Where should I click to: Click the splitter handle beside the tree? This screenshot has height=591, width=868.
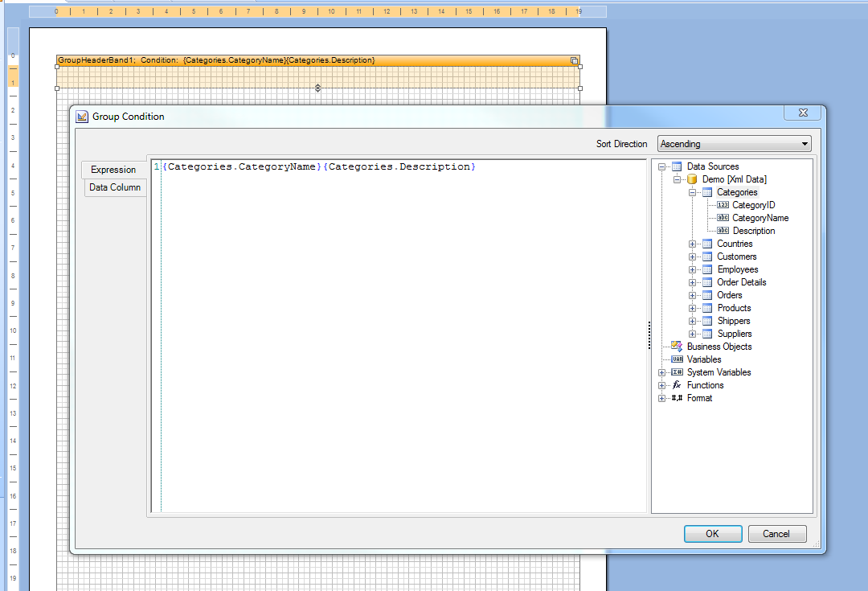click(x=649, y=335)
